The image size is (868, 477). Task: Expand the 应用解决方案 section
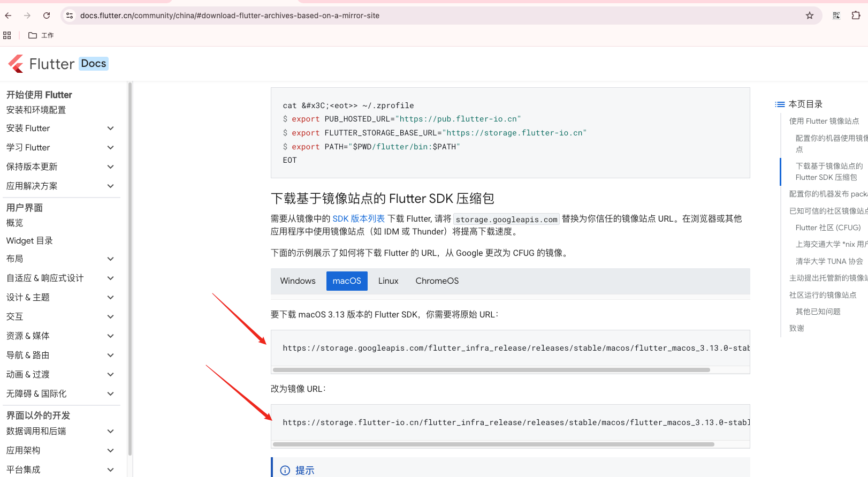[x=111, y=186]
